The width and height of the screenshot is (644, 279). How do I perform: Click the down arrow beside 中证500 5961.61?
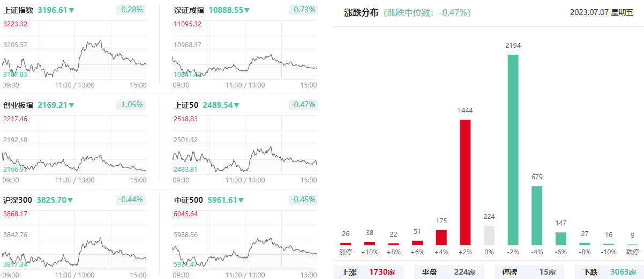(241, 200)
